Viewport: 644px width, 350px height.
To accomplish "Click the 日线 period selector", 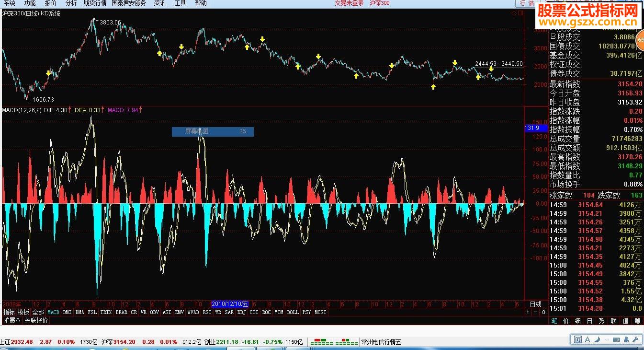I will pyautogui.click(x=535, y=304).
